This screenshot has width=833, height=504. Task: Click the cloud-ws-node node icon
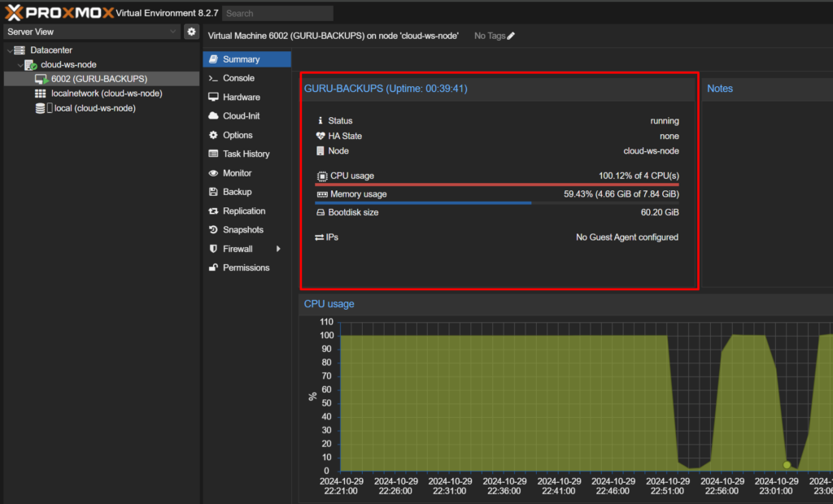31,65
